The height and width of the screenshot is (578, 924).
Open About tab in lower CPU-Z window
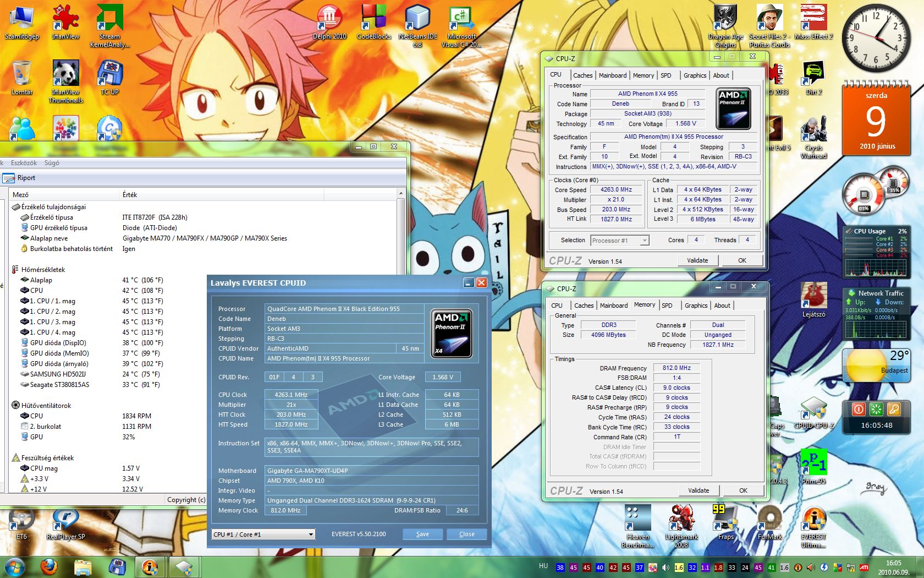722,306
